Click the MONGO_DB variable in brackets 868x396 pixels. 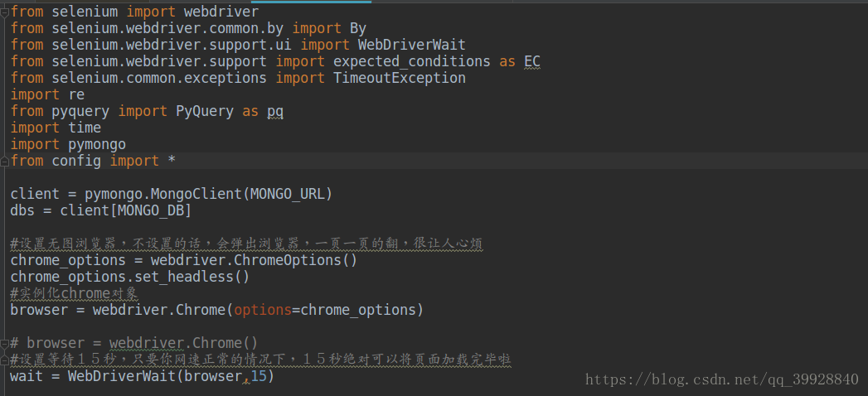tap(151, 210)
